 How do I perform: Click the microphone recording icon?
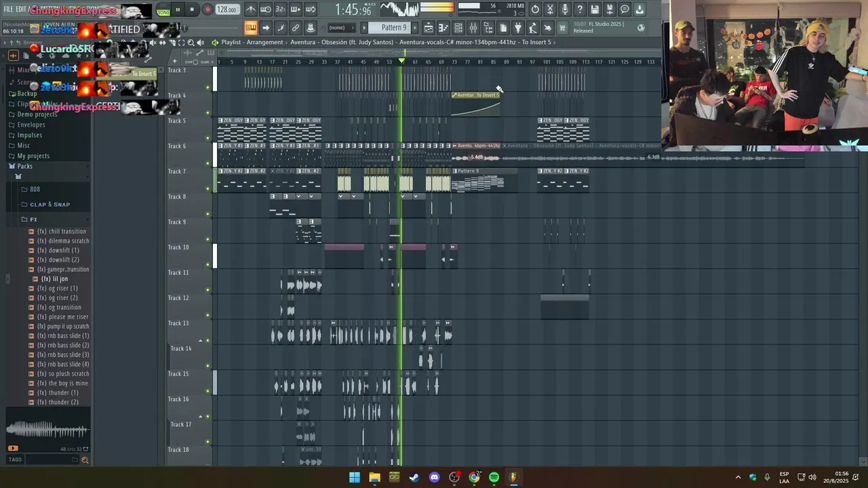[566, 9]
